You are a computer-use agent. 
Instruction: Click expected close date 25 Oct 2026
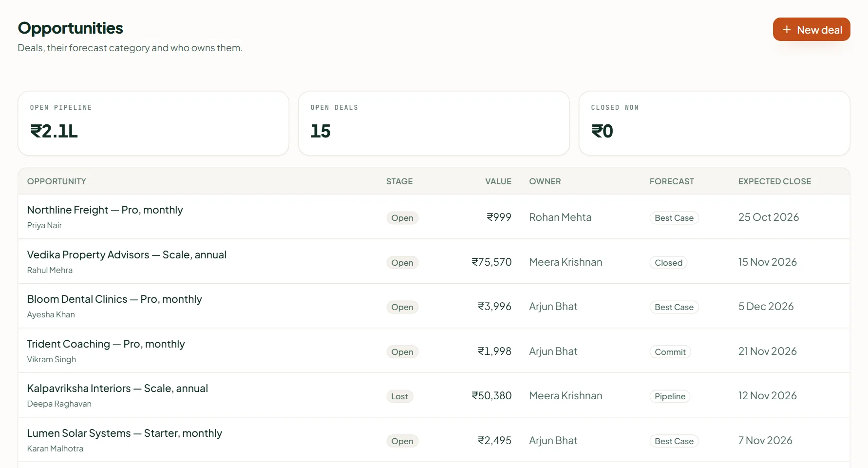coord(769,217)
